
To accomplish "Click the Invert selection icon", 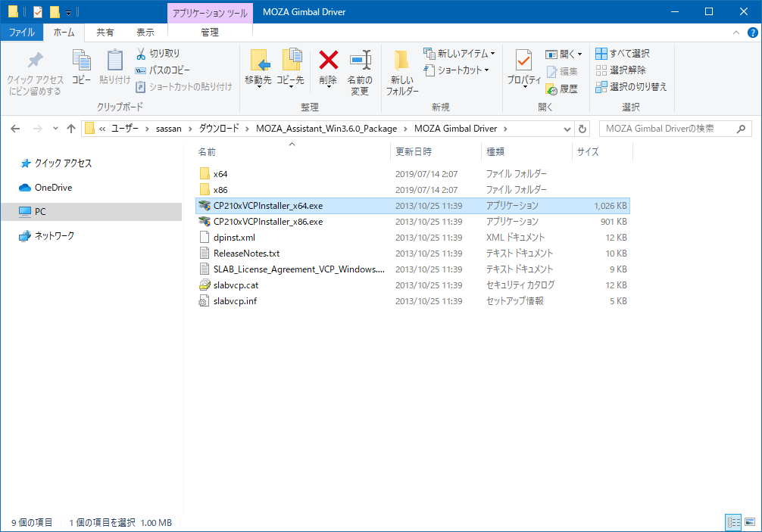I will coord(601,87).
